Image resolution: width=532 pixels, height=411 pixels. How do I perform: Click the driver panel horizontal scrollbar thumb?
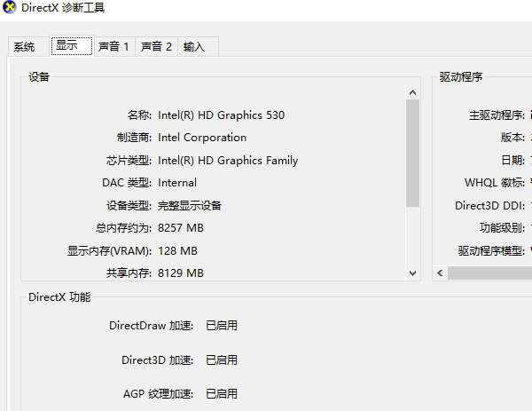[x=489, y=273]
